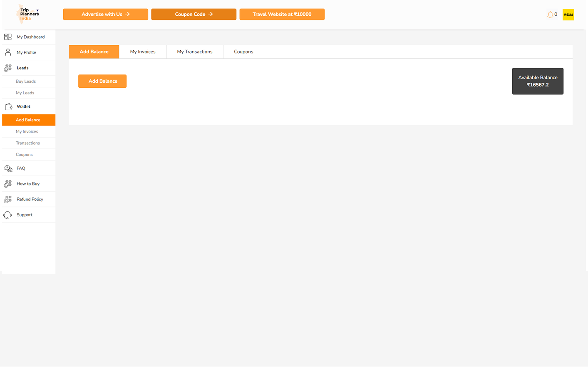Click the yellow user avatar thumbnail
Viewport: 588px width, 367px height.
(x=568, y=15)
